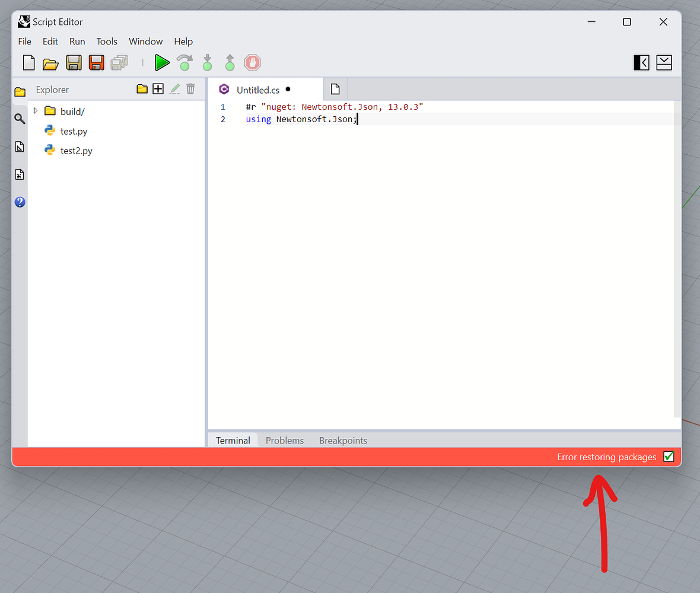Switch to the Breakpoints tab

click(343, 440)
